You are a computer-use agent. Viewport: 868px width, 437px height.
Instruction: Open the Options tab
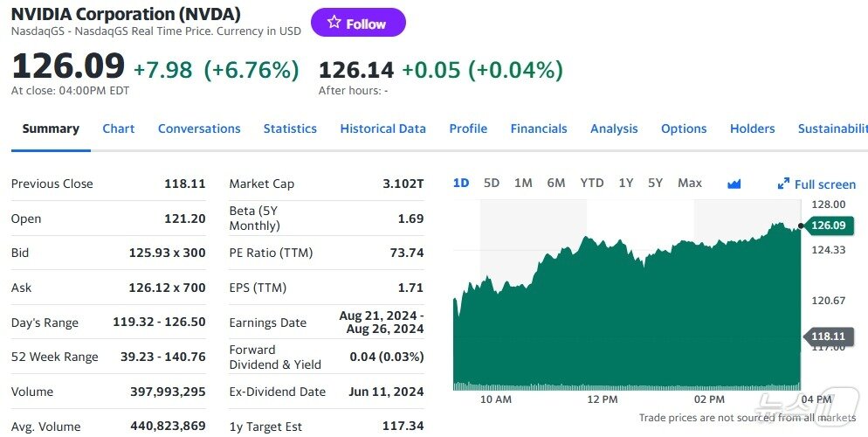point(684,128)
